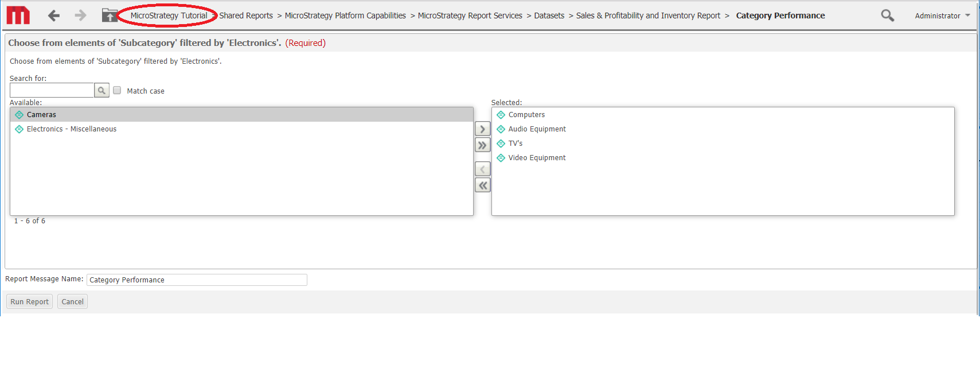Screen dimensions: 980x372
Task: Enable the Match case checkbox
Action: pyautogui.click(x=117, y=90)
